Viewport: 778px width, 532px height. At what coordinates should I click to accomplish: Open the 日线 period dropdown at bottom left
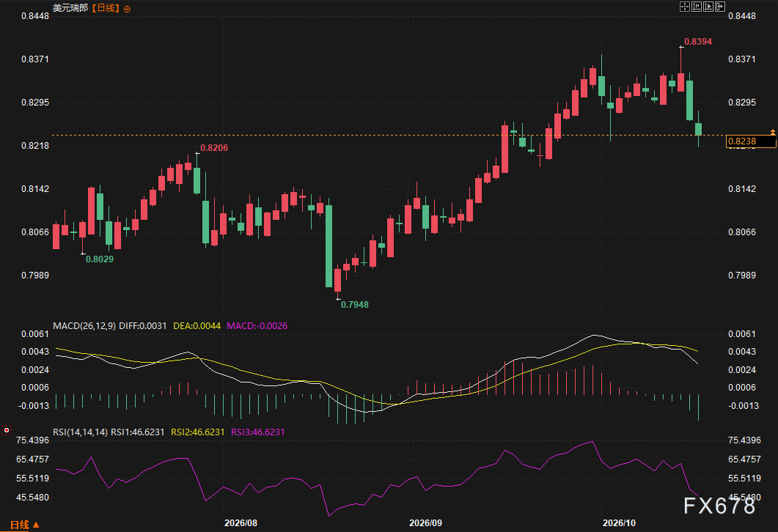(x=24, y=525)
